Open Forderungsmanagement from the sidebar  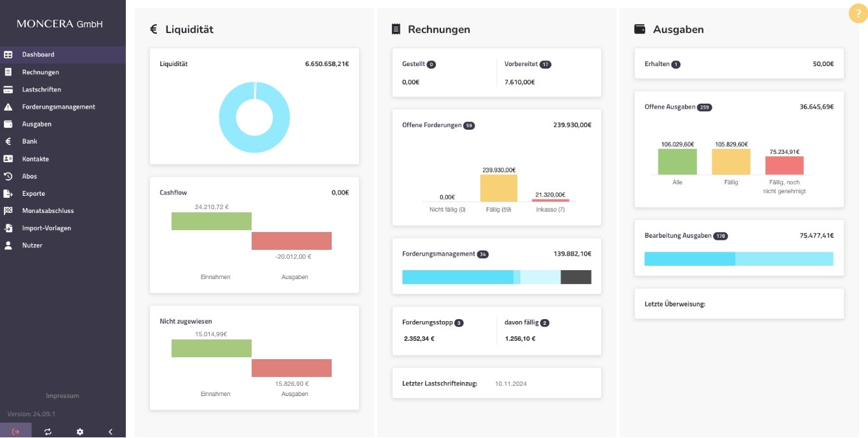point(63,107)
